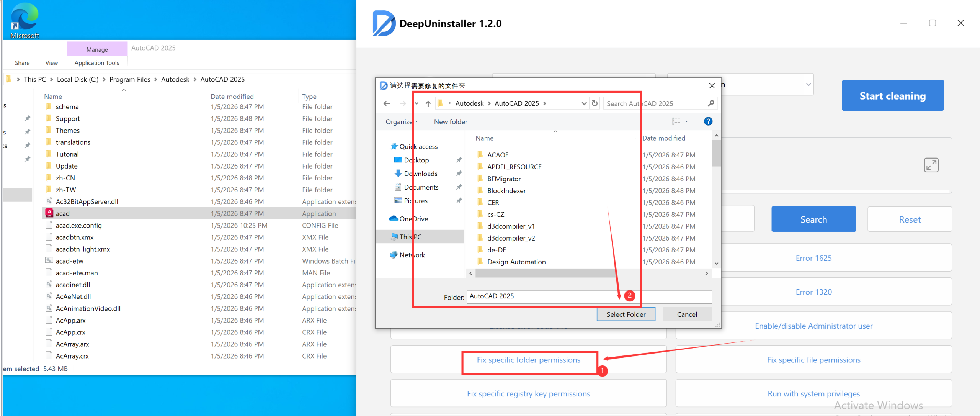Open the acad application file
The height and width of the screenshot is (416, 980).
[63, 213]
